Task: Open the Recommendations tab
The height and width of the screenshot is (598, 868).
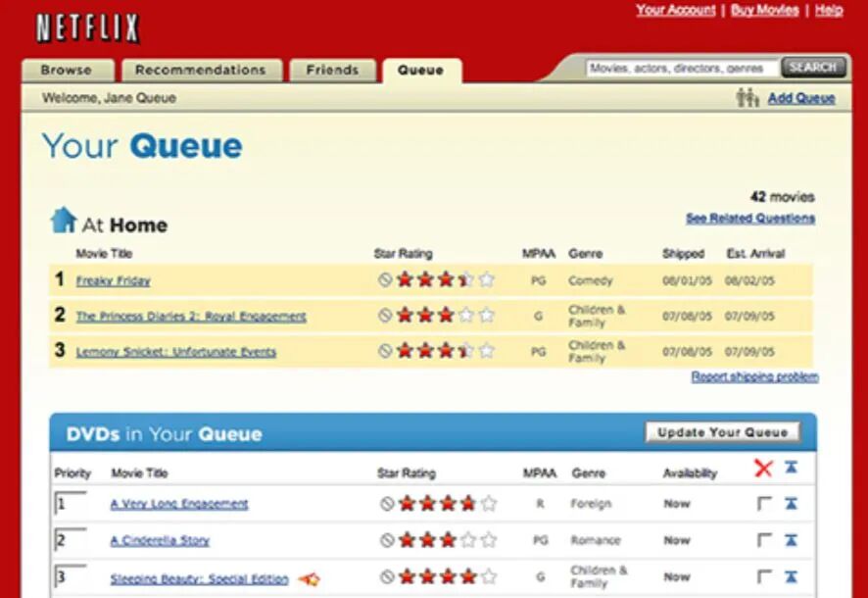Action: [202, 71]
